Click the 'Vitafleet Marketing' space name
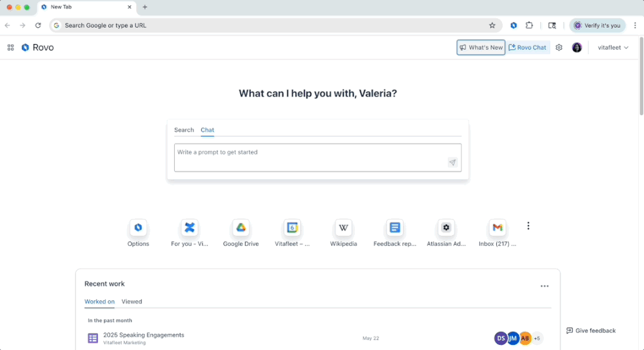Image resolution: width=644 pixels, height=350 pixels. (x=125, y=343)
